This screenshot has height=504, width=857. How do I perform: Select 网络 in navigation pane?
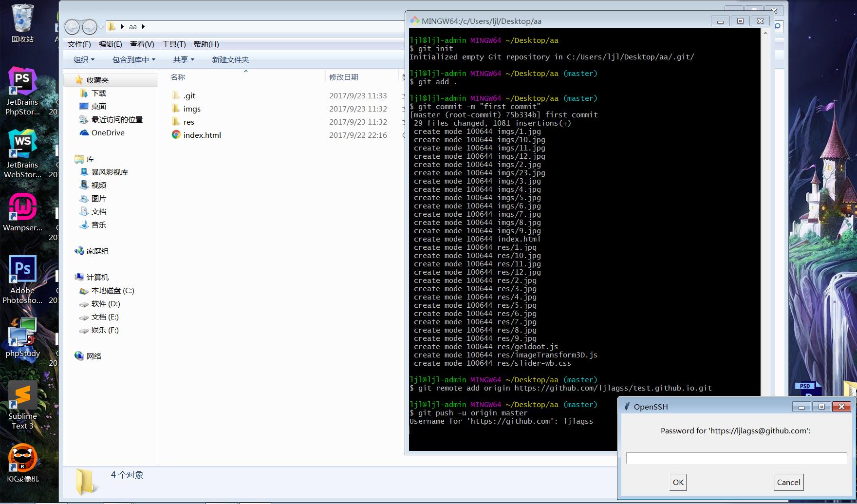click(x=94, y=356)
